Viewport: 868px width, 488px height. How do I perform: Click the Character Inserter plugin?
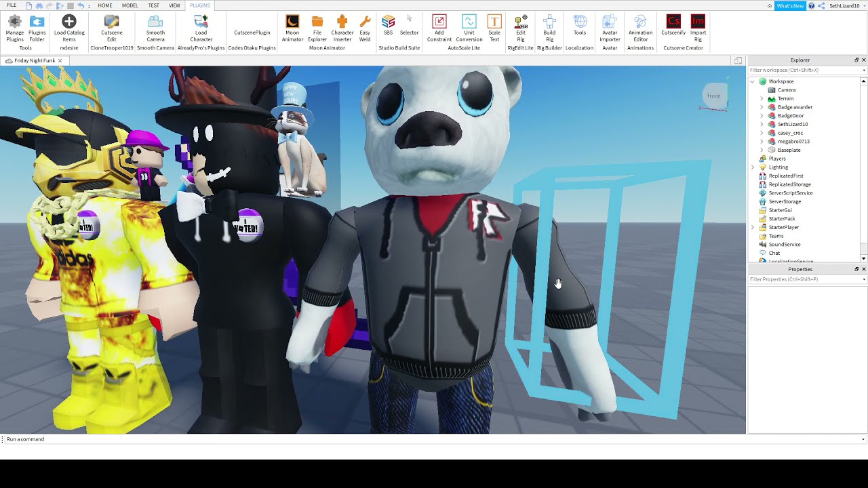pos(342,28)
